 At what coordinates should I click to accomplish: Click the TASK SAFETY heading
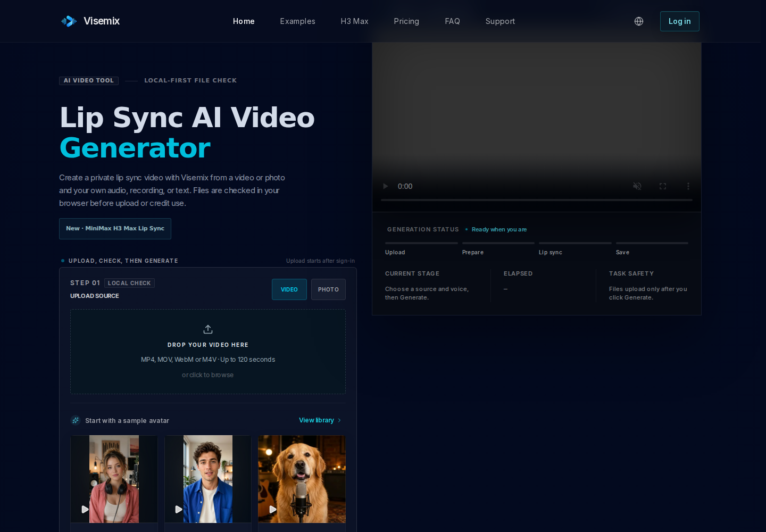click(631, 273)
